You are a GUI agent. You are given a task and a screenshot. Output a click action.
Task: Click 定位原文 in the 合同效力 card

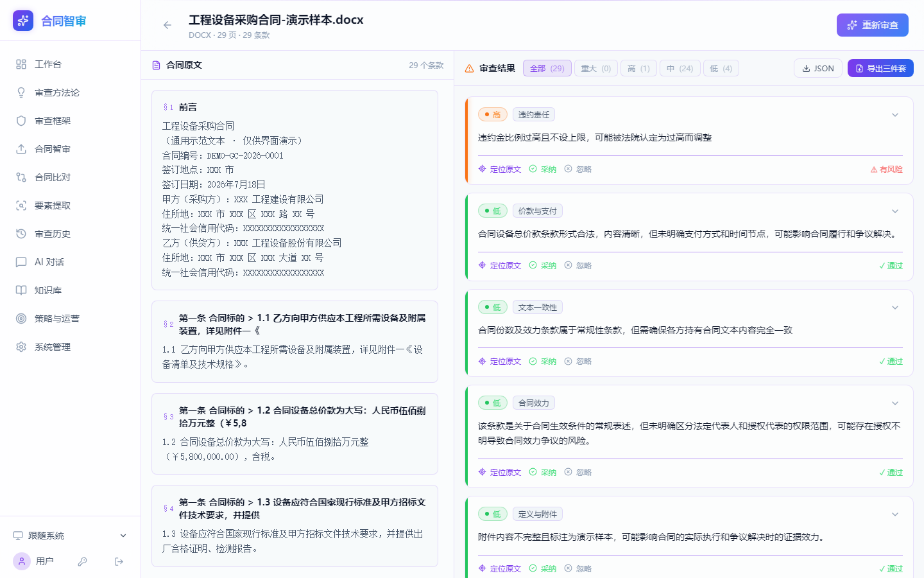pos(500,473)
